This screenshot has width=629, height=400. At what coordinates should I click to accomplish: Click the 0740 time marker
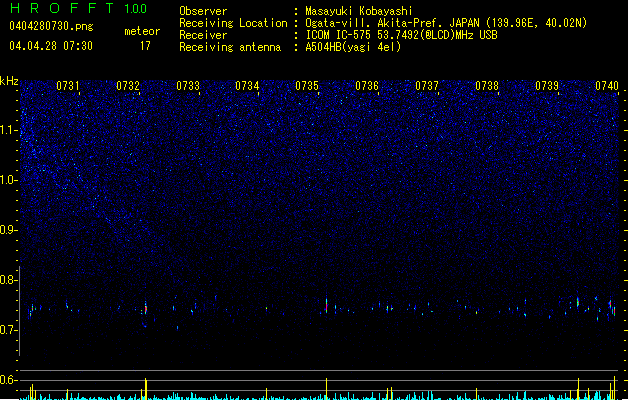[x=607, y=86]
